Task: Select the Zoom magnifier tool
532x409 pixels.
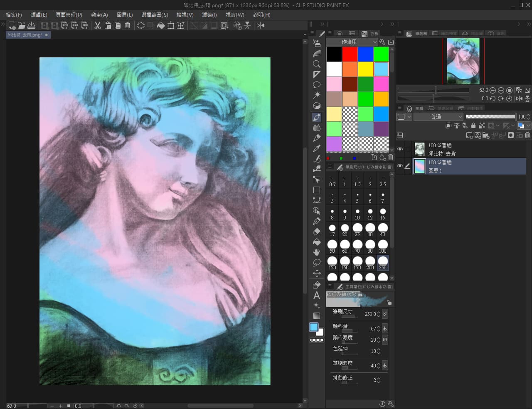Action: (x=317, y=64)
